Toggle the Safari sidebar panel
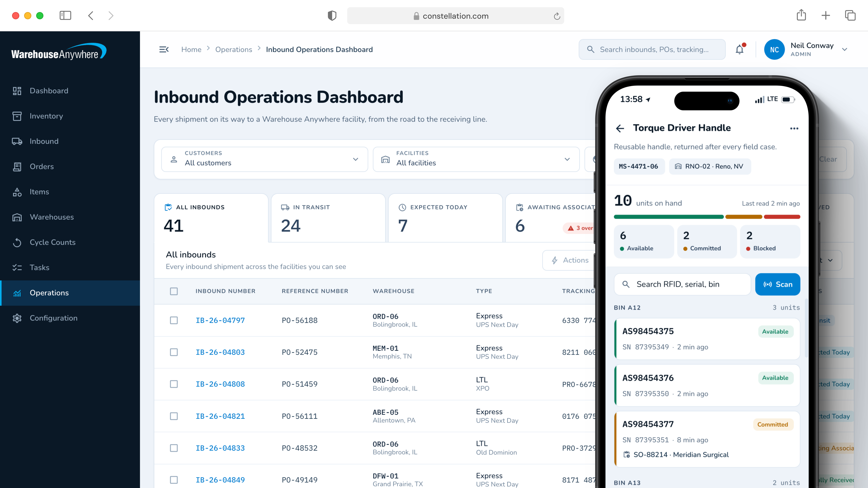868x488 pixels. point(65,16)
